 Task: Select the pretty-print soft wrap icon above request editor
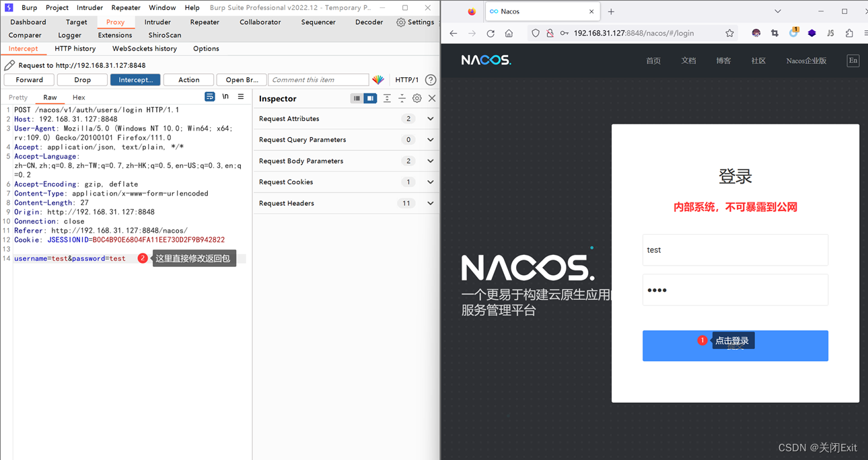[x=209, y=96]
